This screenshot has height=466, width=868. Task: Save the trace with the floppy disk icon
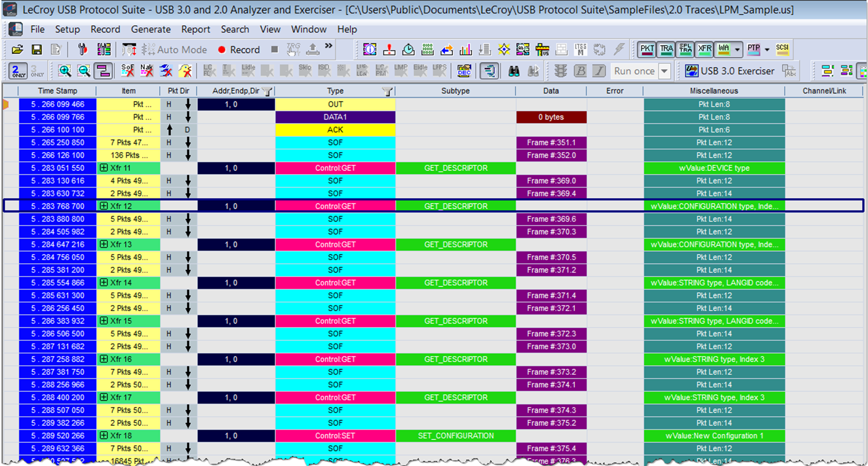37,50
